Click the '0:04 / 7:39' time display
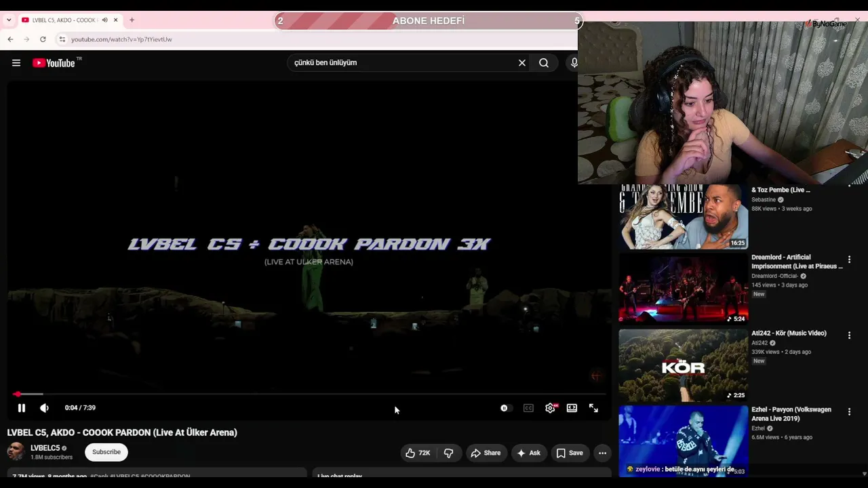The height and width of the screenshot is (488, 868). click(x=80, y=408)
